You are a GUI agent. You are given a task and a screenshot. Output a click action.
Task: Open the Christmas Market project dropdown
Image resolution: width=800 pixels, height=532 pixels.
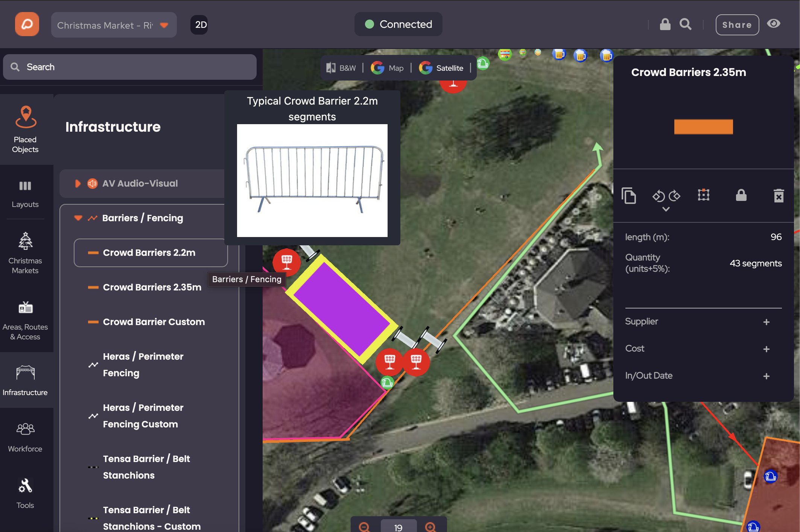(114, 25)
